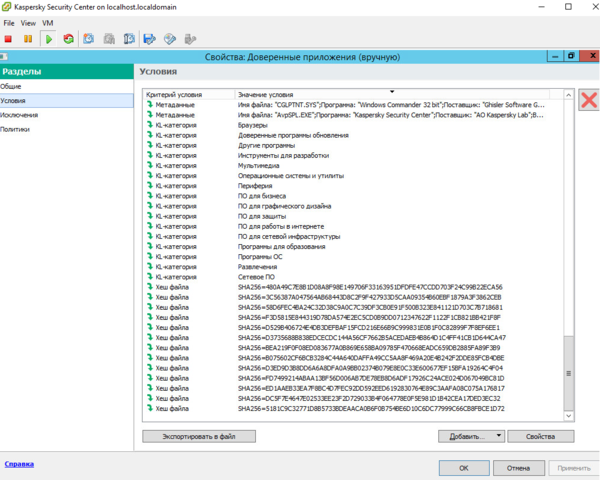Switch to the Исключения section

coord(18,115)
